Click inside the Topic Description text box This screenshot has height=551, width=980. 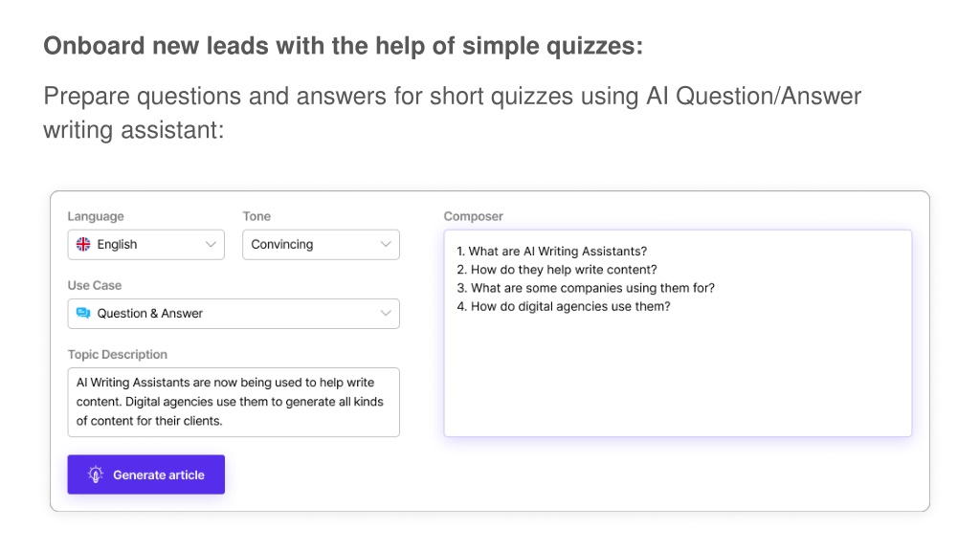(234, 403)
